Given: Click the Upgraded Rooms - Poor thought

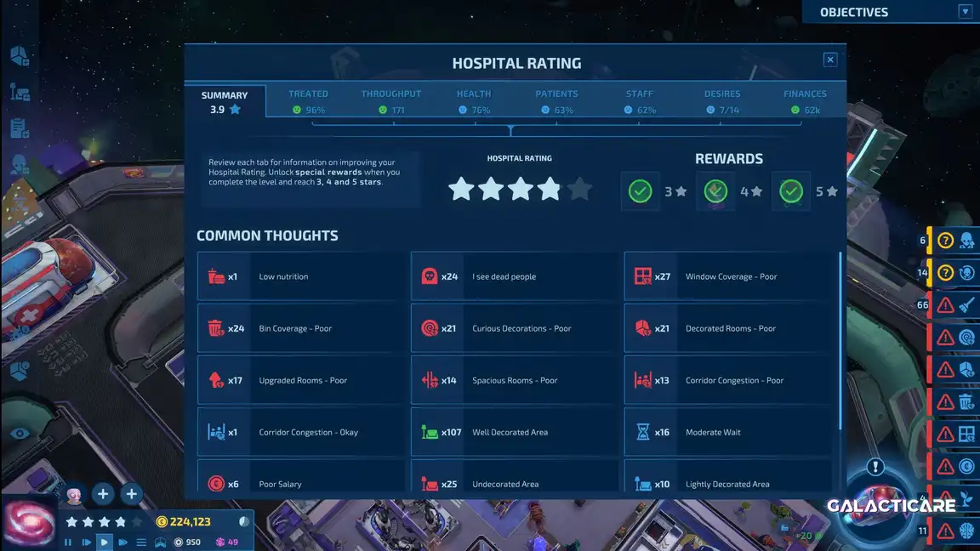Looking at the screenshot, I should click(301, 380).
